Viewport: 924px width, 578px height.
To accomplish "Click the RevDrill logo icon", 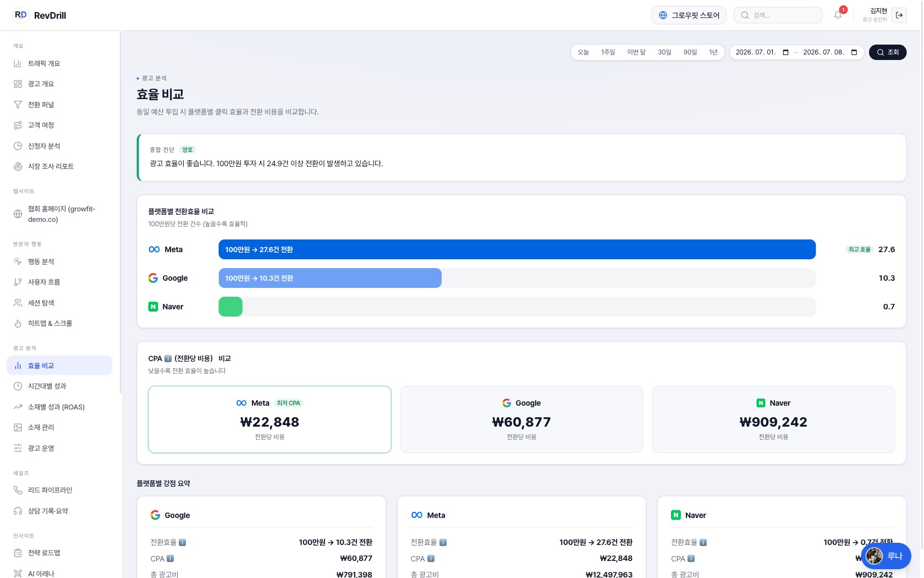I will [20, 15].
